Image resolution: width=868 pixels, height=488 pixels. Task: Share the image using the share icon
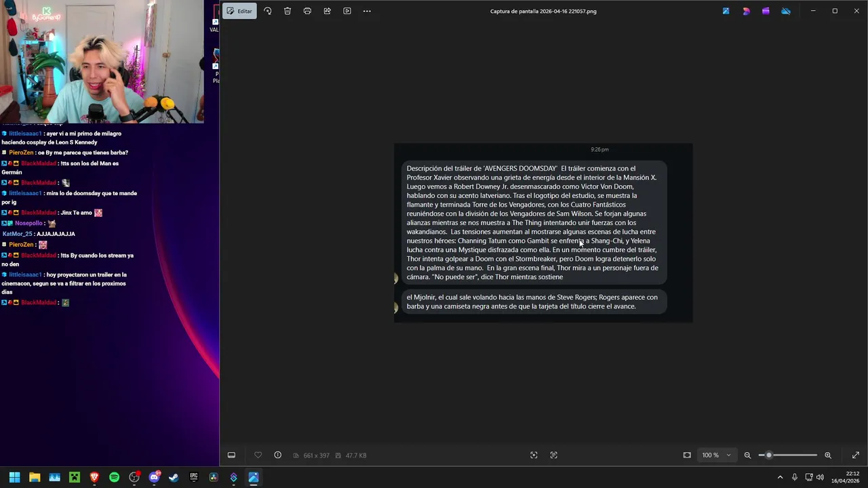point(328,11)
